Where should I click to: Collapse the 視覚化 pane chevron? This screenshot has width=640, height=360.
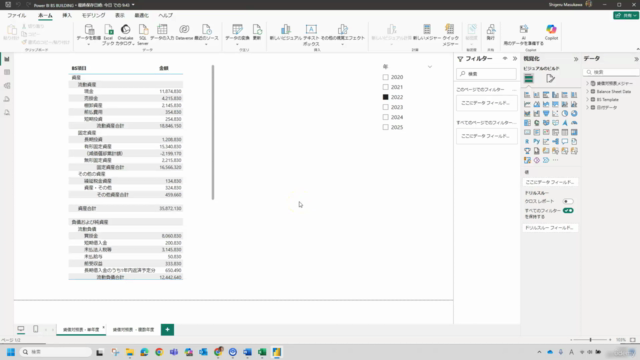(x=576, y=59)
